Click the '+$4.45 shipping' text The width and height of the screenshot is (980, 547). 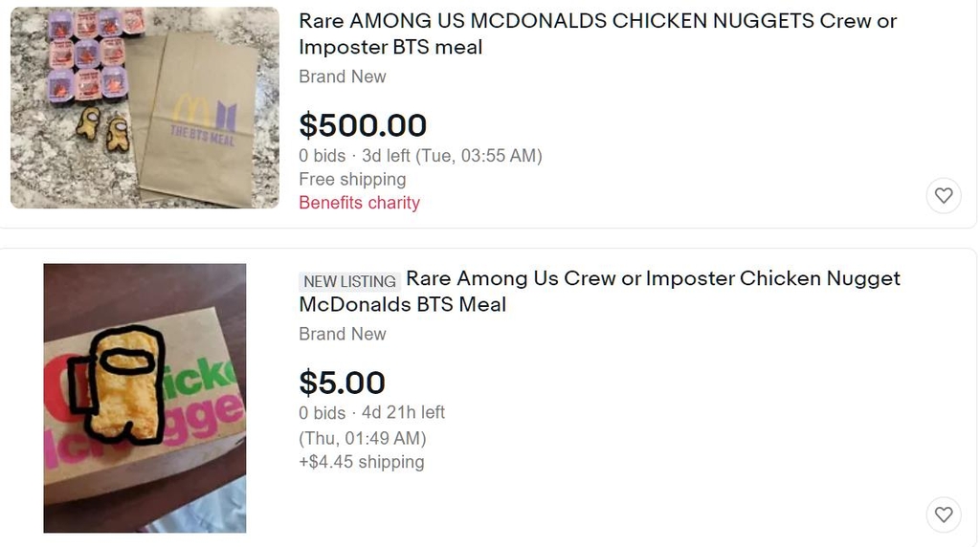pyautogui.click(x=362, y=462)
